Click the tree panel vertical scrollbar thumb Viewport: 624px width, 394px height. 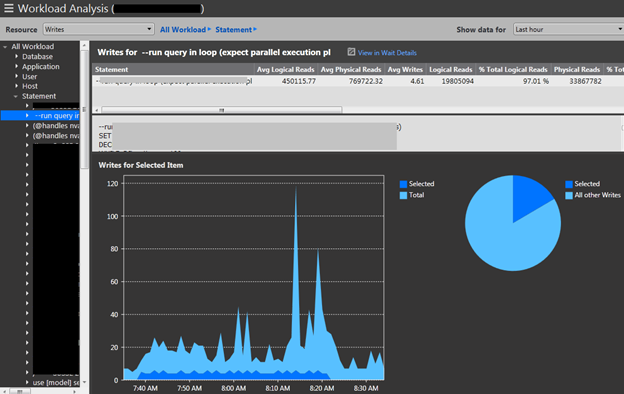(x=84, y=109)
